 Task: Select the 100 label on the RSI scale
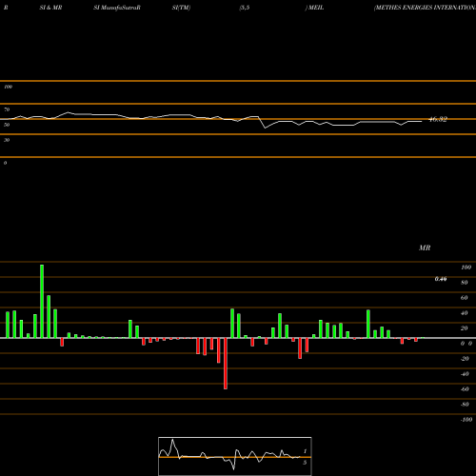[9, 87]
